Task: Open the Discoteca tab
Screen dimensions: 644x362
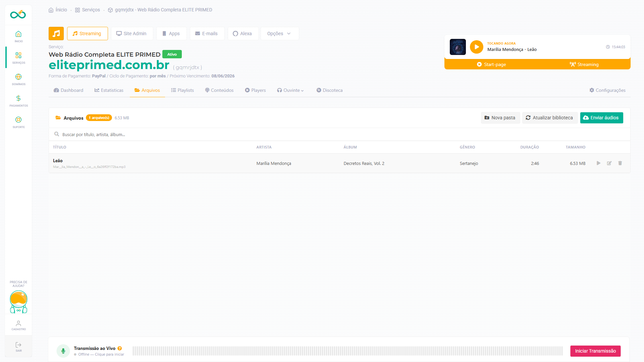Action: (329, 90)
